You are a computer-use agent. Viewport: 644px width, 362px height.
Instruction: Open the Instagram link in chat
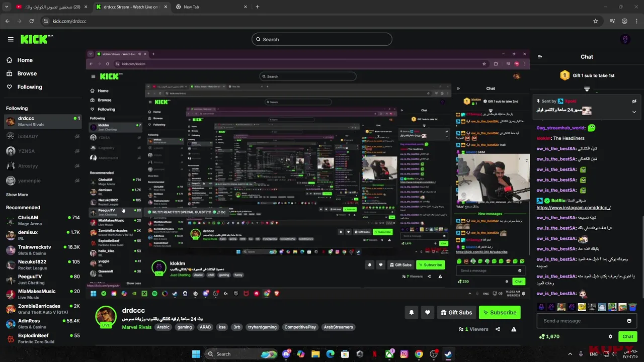click(x=573, y=207)
